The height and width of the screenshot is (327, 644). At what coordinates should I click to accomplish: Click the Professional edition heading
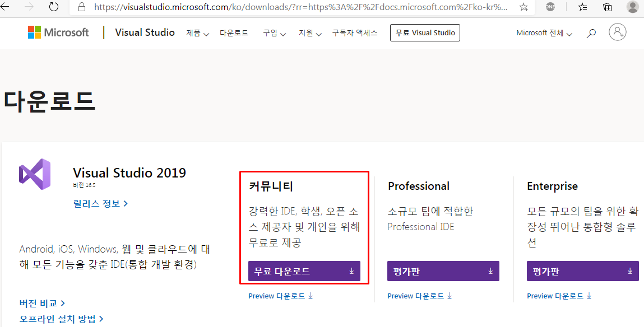[419, 186]
